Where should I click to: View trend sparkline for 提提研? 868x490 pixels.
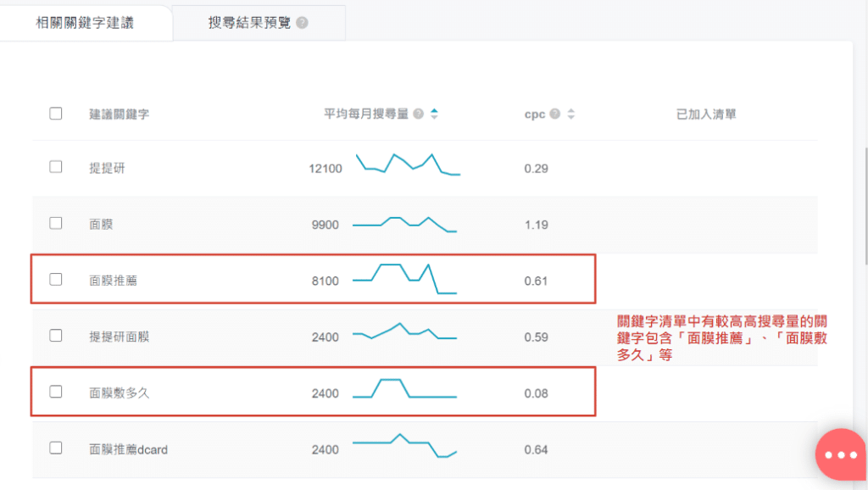(x=407, y=164)
